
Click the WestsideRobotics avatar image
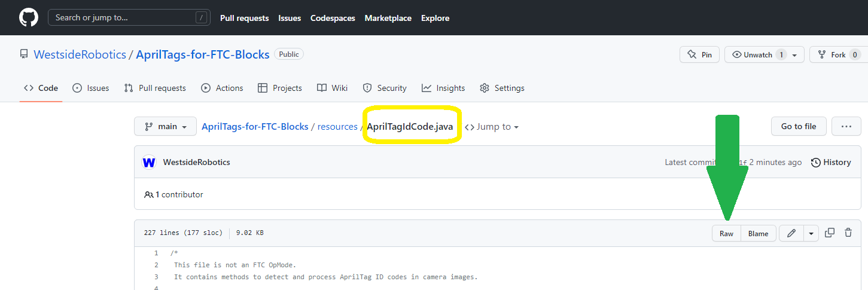click(x=149, y=162)
